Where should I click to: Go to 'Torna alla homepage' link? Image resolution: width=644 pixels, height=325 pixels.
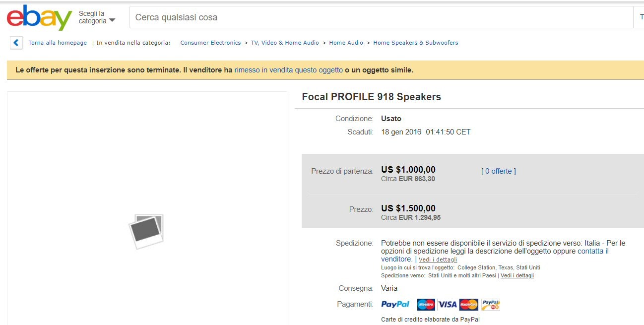click(x=58, y=43)
